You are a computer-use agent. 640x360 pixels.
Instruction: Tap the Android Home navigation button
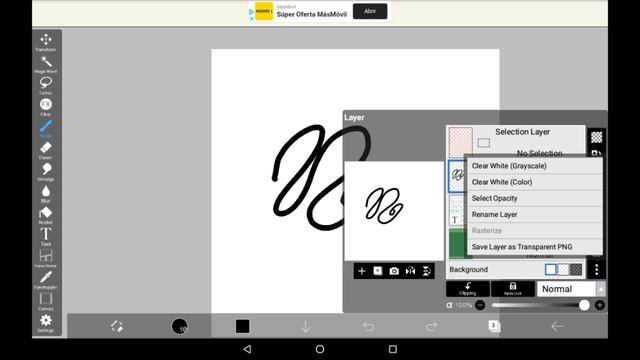coord(320,349)
